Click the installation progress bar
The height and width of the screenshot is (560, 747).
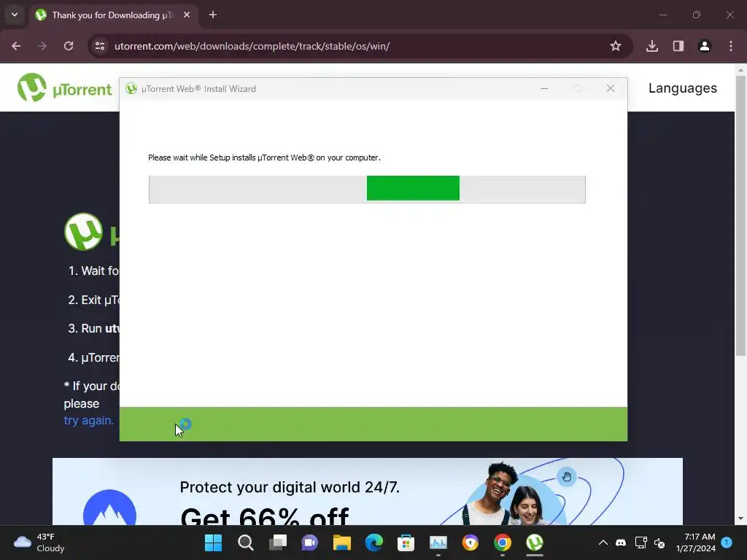367,189
